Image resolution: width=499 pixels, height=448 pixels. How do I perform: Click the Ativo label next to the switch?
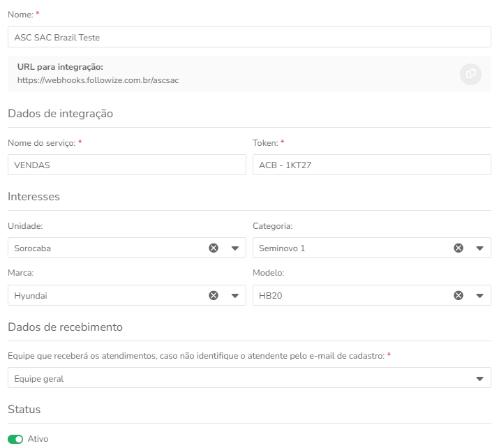38,439
